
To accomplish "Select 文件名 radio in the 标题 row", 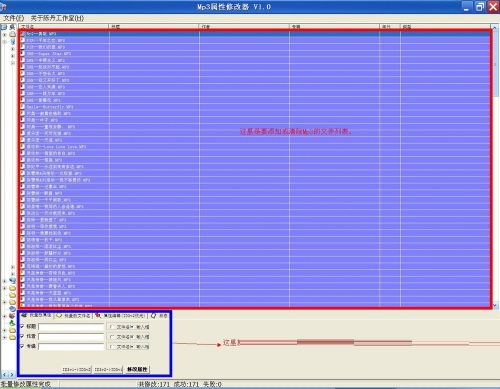I will pos(112,327).
